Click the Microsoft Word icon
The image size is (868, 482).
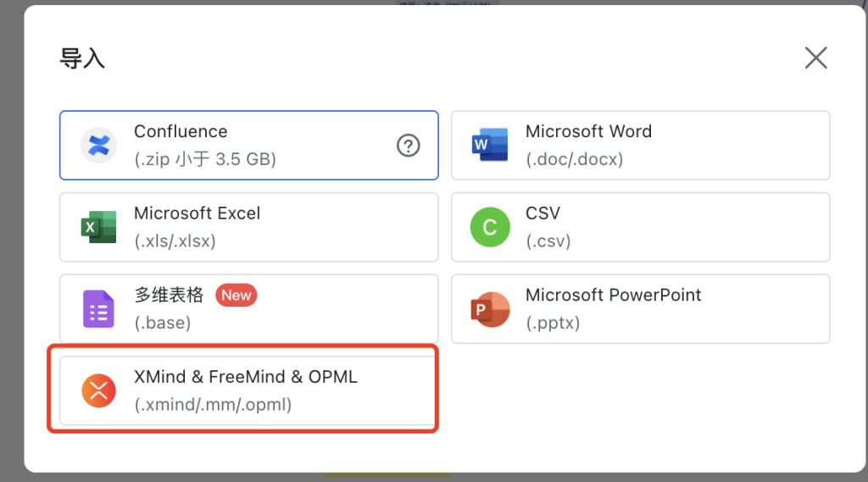(x=490, y=145)
